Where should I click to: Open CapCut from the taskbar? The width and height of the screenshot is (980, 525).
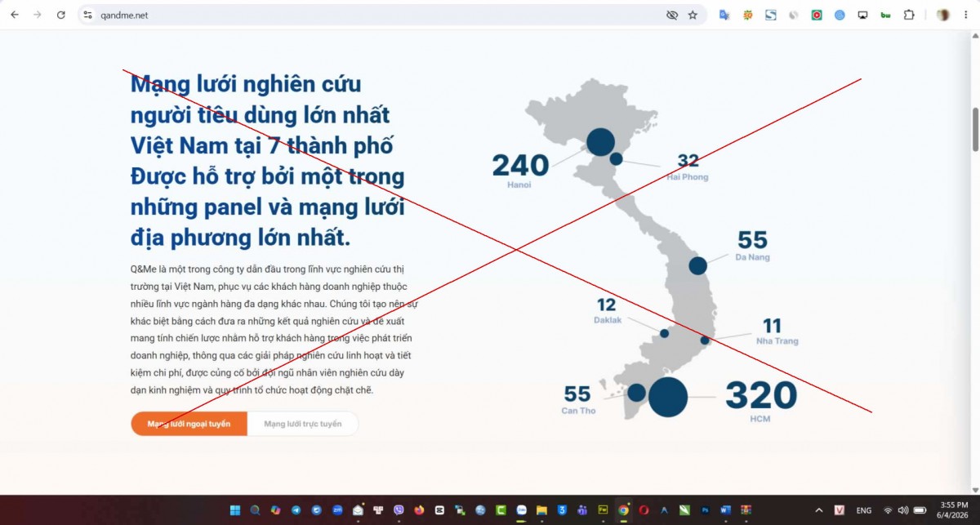[439, 510]
